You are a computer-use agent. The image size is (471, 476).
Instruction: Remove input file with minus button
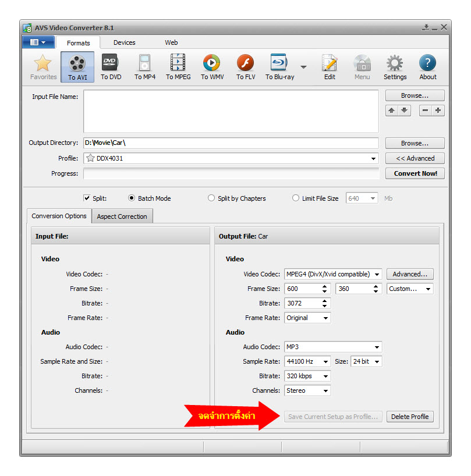(426, 111)
